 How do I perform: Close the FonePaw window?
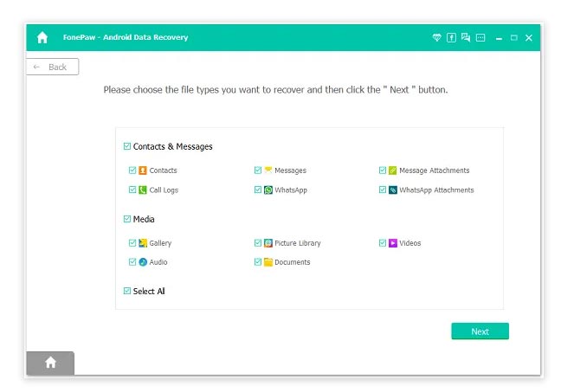pyautogui.click(x=529, y=37)
